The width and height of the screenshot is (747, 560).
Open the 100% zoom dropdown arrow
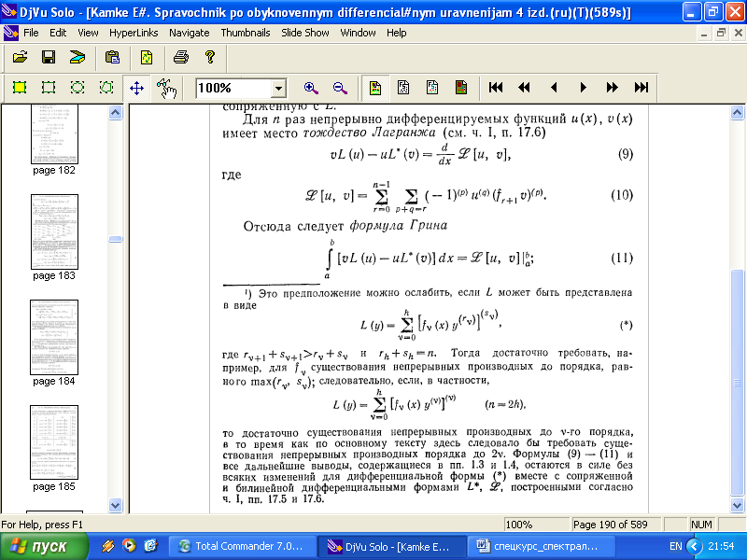coord(278,89)
